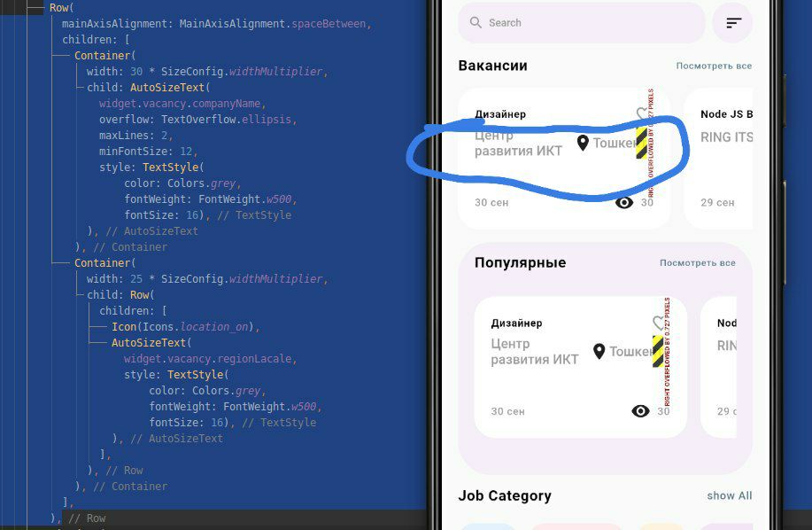Tap the magnifier icon in the Search bar
Viewport: 812px width, 530px height.
(476, 22)
